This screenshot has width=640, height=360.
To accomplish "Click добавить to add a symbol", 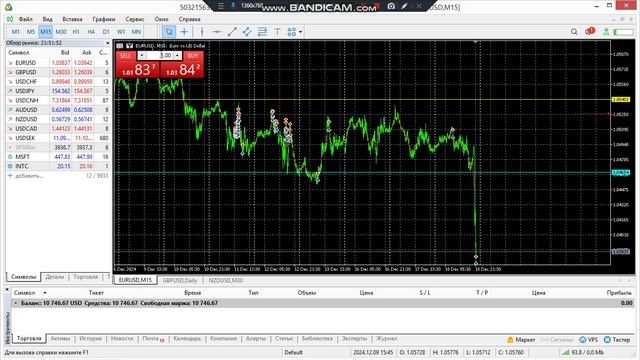I will 29,176.
